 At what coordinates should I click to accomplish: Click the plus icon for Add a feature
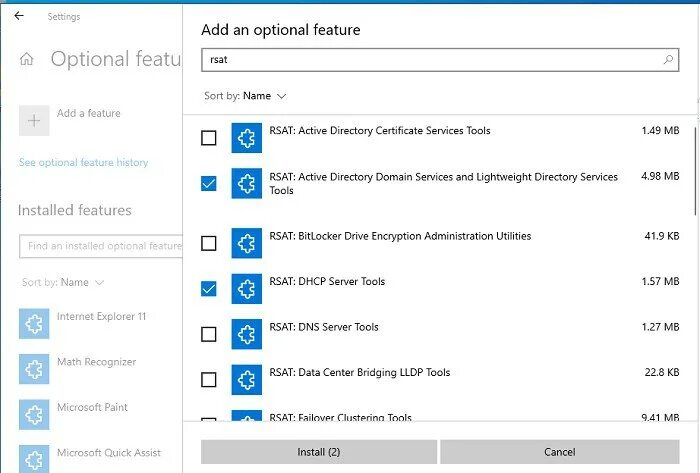click(34, 120)
